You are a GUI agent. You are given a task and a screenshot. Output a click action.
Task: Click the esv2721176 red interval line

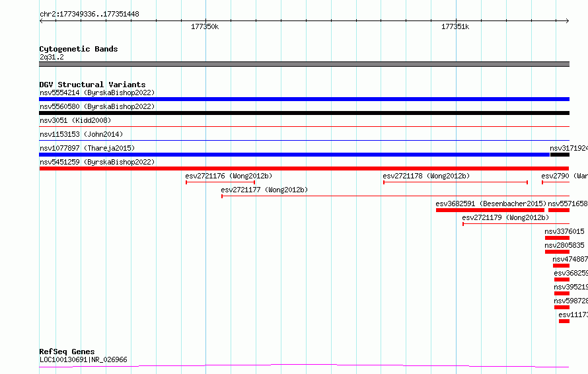(221, 182)
